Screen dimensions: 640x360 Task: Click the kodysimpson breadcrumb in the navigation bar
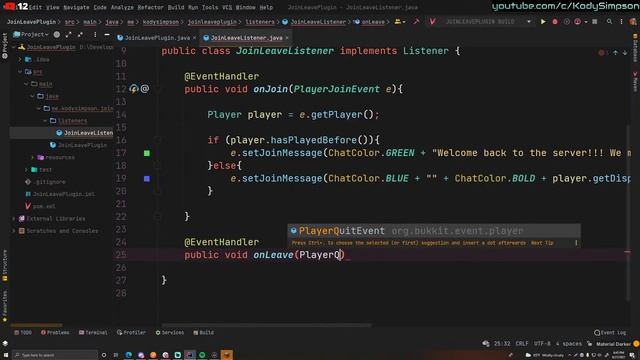point(160,22)
